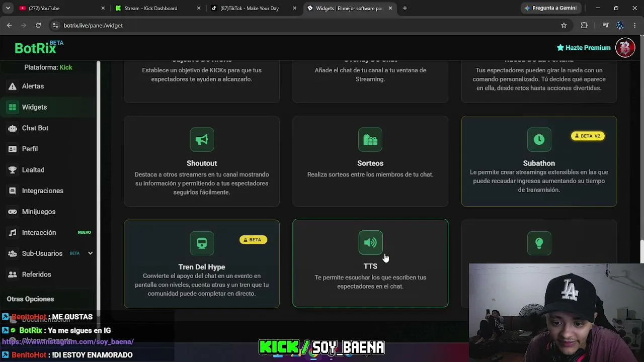The width and height of the screenshot is (644, 362).
Task: Open Minijuegos via its gamepad icon
Action: click(x=13, y=212)
